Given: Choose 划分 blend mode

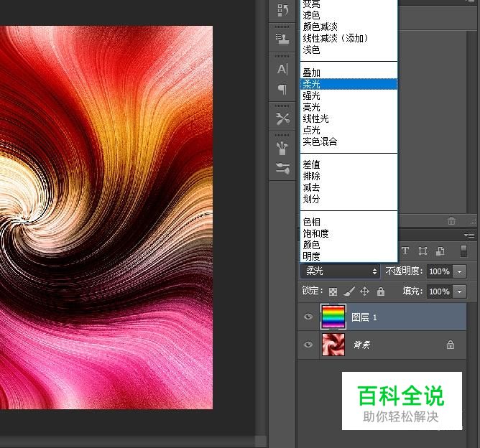Looking at the screenshot, I should pos(349,199).
